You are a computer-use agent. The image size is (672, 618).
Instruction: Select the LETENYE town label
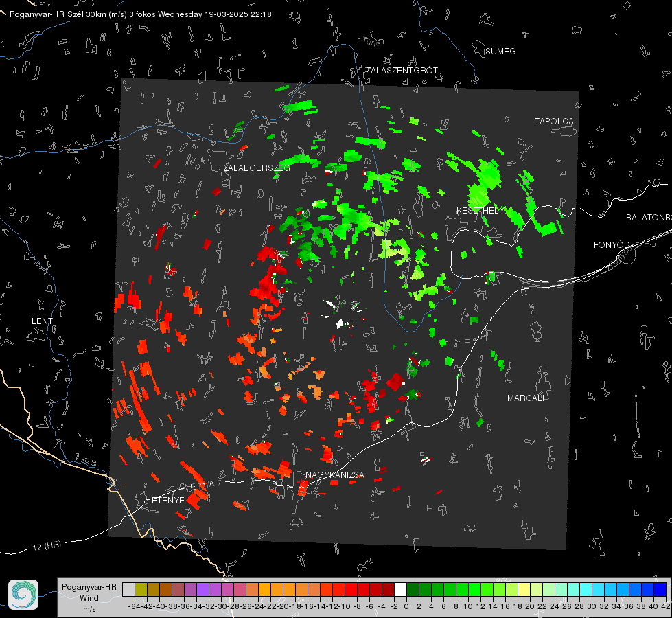pyautogui.click(x=166, y=501)
